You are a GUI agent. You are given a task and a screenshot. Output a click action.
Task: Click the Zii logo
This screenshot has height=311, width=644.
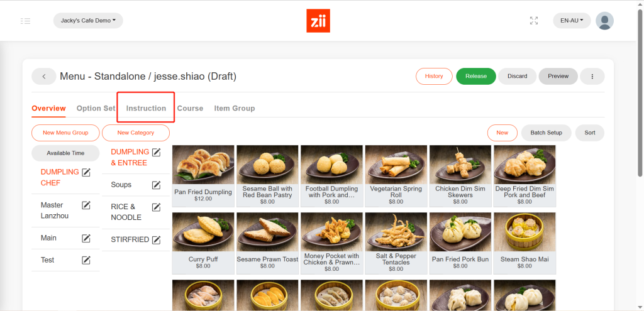point(318,21)
